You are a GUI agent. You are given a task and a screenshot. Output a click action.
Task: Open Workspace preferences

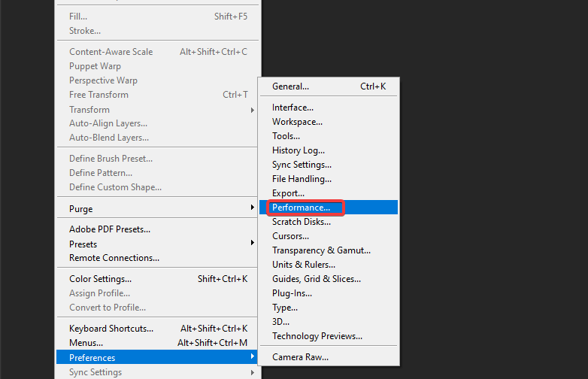pyautogui.click(x=329, y=122)
